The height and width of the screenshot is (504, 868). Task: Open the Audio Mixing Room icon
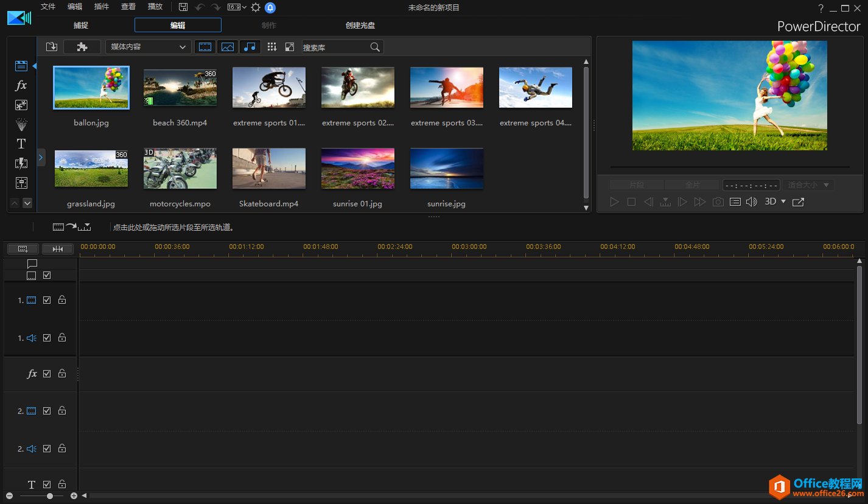(x=21, y=183)
